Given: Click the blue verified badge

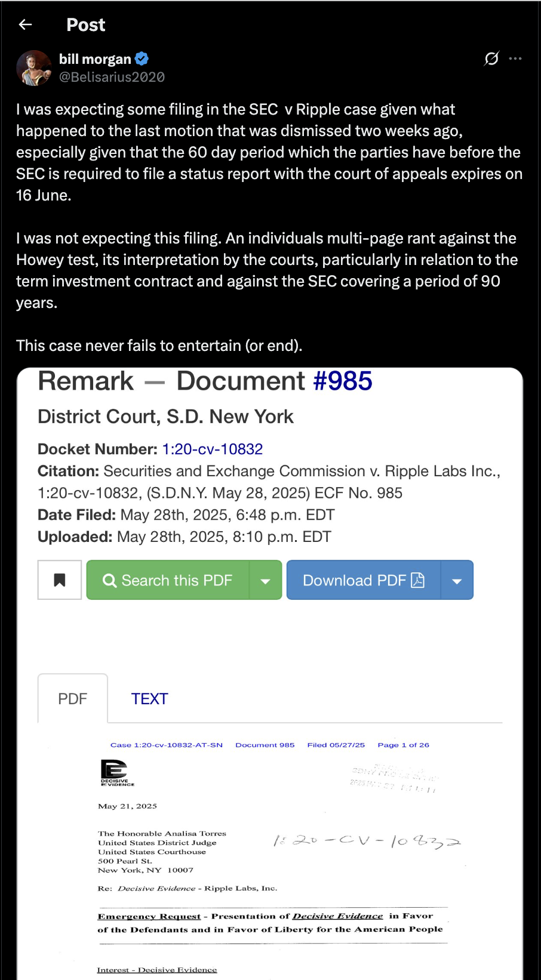Looking at the screenshot, I should click(142, 58).
